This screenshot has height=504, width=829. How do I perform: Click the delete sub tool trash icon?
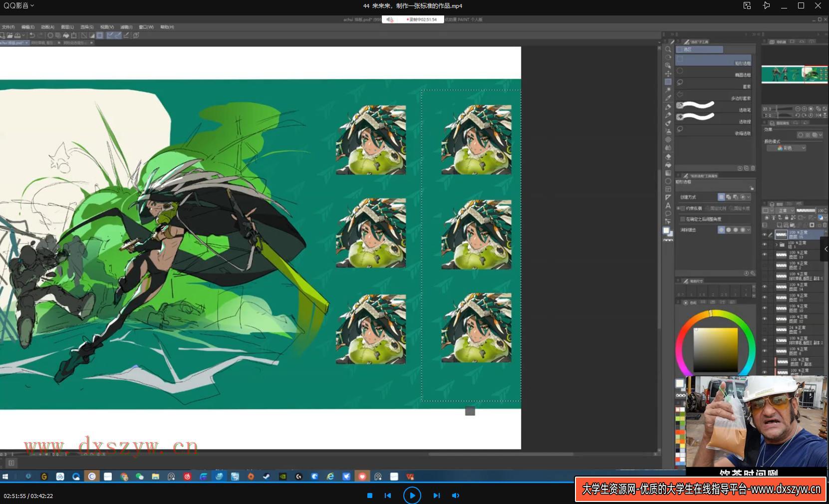753,168
